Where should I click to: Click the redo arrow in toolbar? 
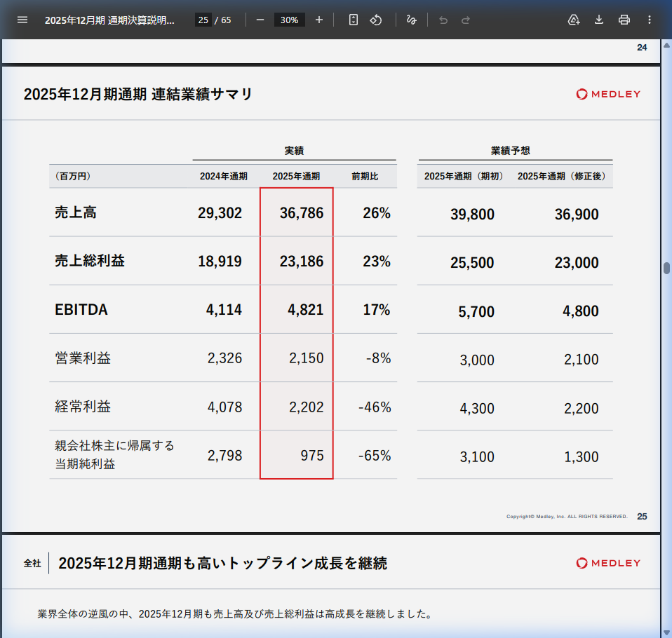coord(466,20)
